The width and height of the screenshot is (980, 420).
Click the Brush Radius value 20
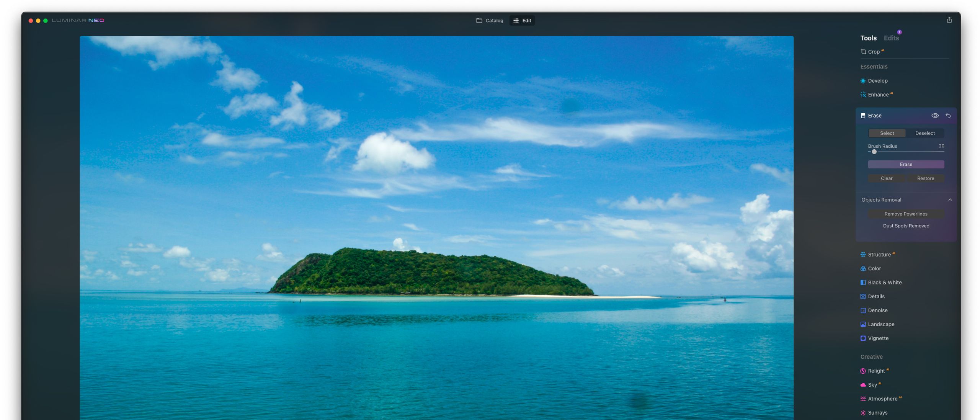pyautogui.click(x=941, y=146)
